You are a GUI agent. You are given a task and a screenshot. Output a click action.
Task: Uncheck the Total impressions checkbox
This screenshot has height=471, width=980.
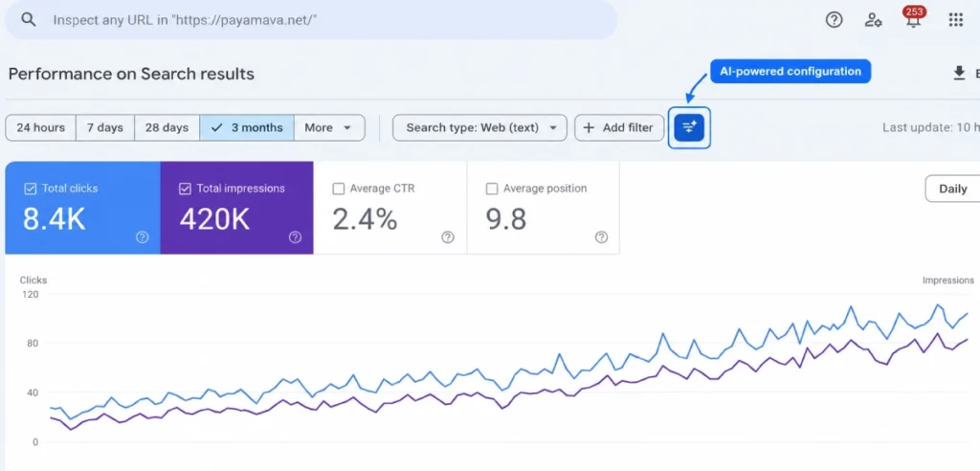click(185, 189)
